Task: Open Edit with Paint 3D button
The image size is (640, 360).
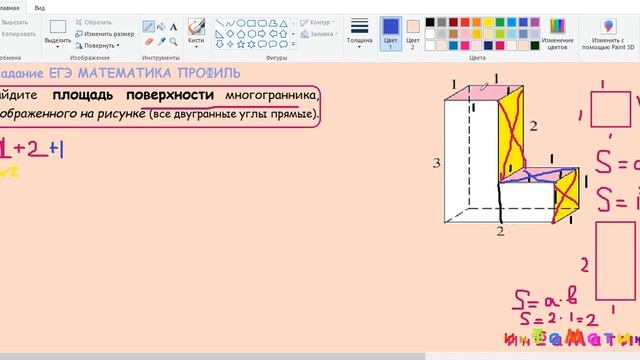Action: tap(608, 34)
